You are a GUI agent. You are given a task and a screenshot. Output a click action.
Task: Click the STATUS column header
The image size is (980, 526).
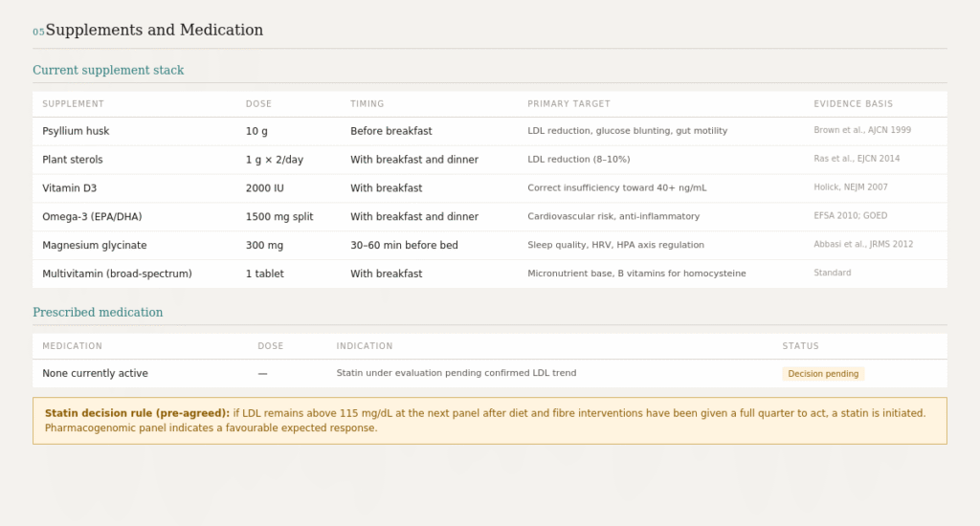(801, 346)
